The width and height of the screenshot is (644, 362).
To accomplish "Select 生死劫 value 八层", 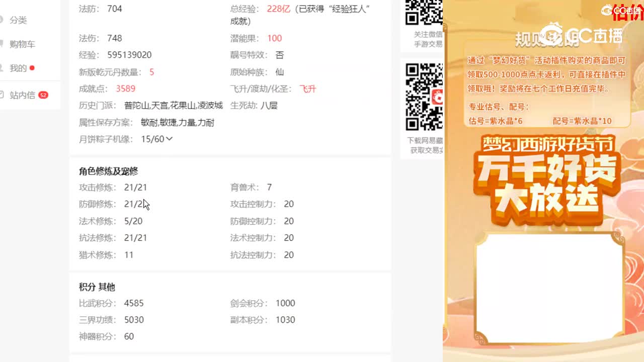I will click(269, 106).
